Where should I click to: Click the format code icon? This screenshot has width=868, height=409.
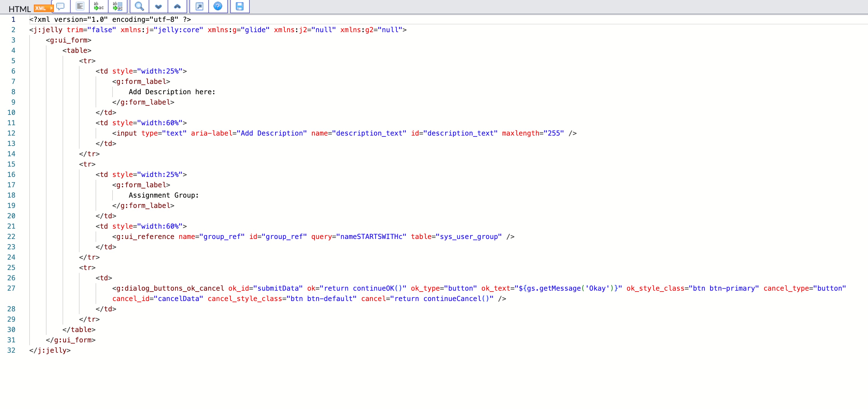point(80,6)
